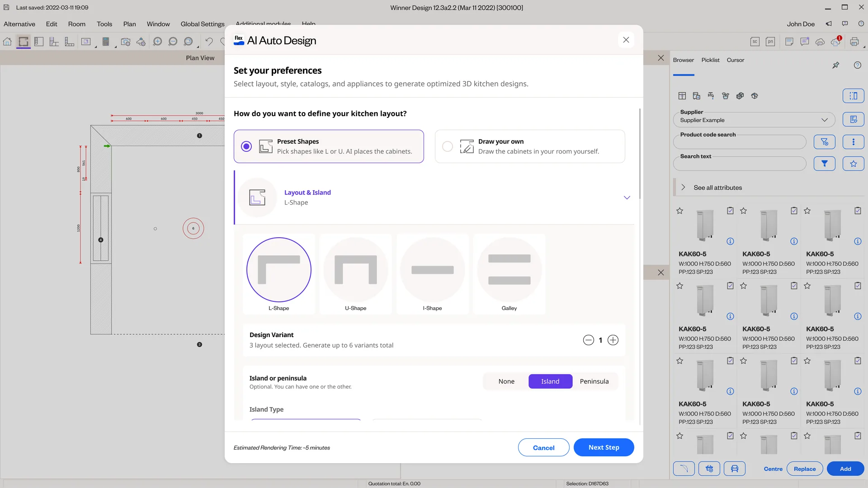
Task: Click the favorites star button beside Search text
Action: [x=853, y=164]
